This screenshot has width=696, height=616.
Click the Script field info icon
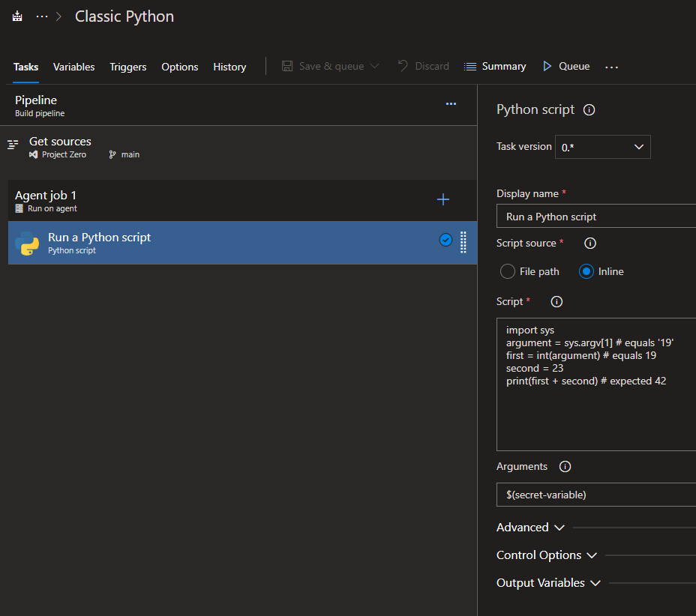[x=556, y=301]
